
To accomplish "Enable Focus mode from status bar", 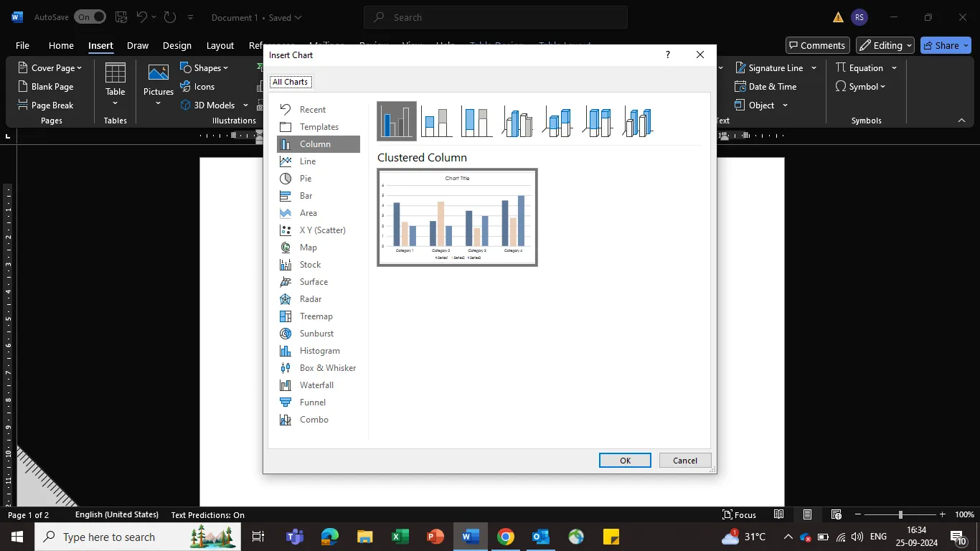I will 739,514.
